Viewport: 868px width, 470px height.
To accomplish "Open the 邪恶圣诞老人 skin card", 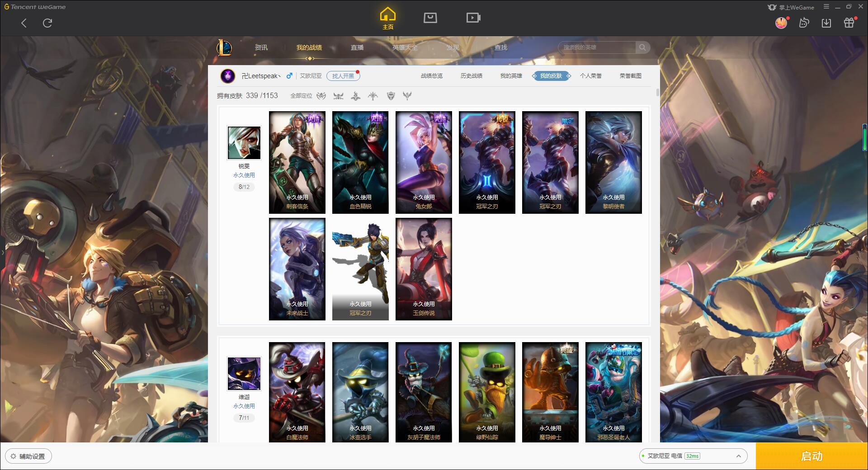I will click(x=613, y=392).
